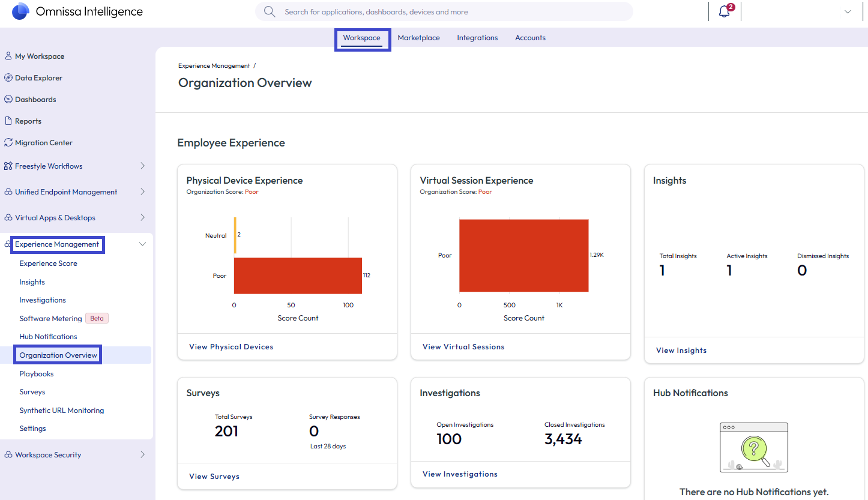Click the Total Surveys value 201
The height and width of the screenshot is (500, 868).
[x=226, y=432]
